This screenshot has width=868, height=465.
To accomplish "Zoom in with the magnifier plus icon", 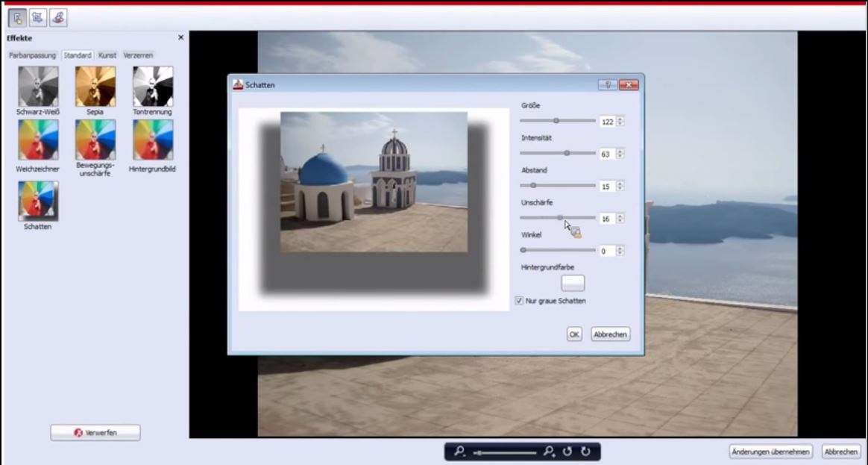I will point(550,452).
